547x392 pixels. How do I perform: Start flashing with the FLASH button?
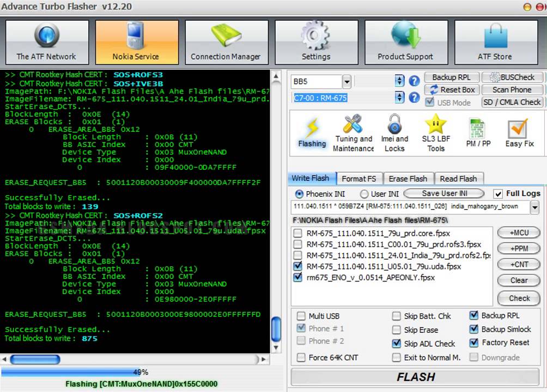[416, 377]
